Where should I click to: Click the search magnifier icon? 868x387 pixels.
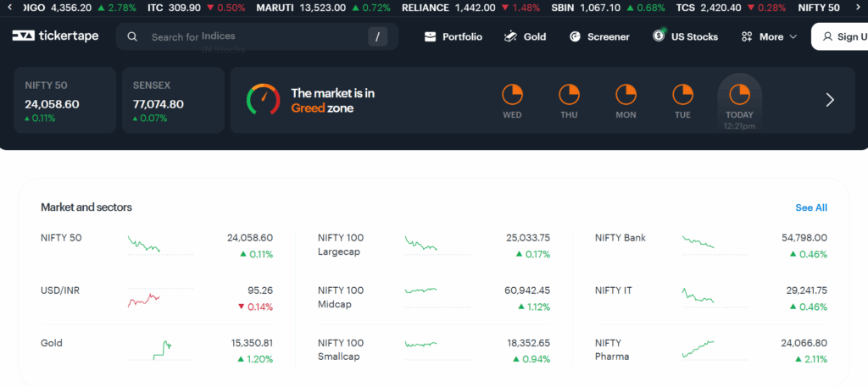[132, 37]
